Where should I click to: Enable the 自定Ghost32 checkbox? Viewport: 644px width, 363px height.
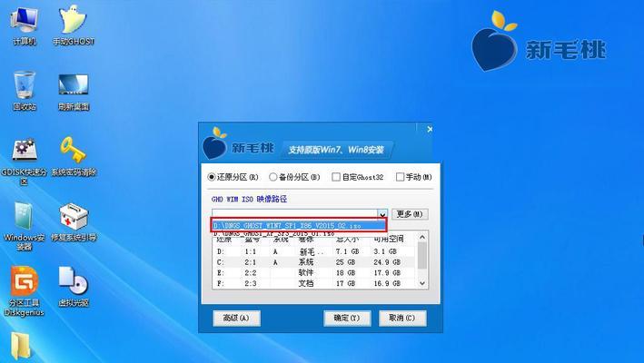[x=357, y=177]
